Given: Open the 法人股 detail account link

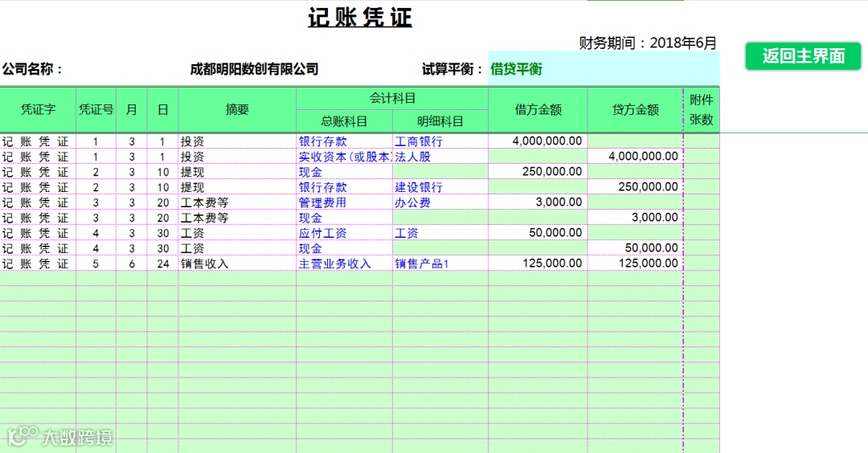Looking at the screenshot, I should point(412,157).
